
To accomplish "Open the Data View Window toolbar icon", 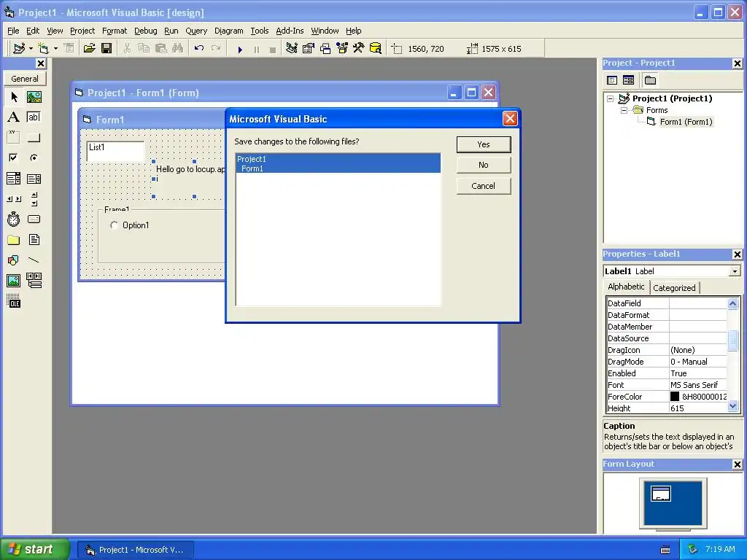I will [x=376, y=49].
